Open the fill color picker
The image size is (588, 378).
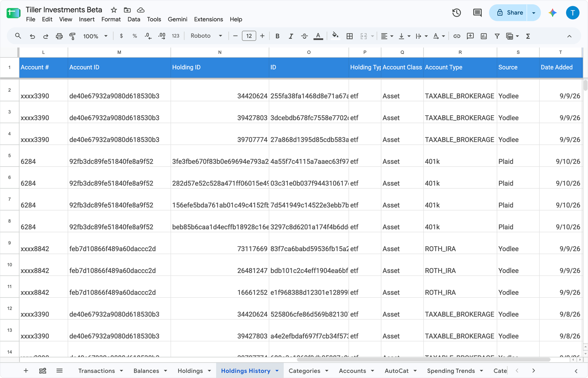coord(335,36)
